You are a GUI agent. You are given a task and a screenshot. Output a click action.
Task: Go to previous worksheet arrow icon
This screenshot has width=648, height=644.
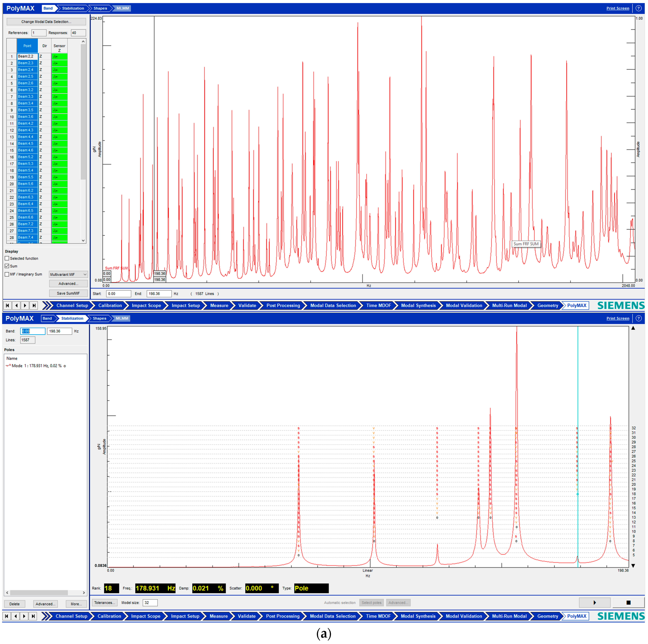point(16,306)
